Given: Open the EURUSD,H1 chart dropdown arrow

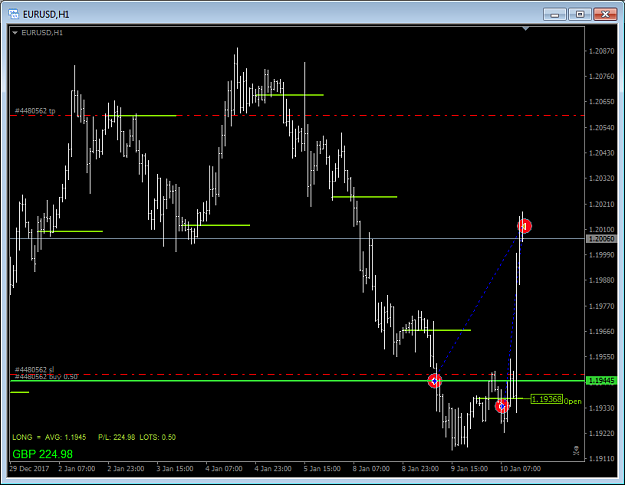Looking at the screenshot, I should pos(15,33).
